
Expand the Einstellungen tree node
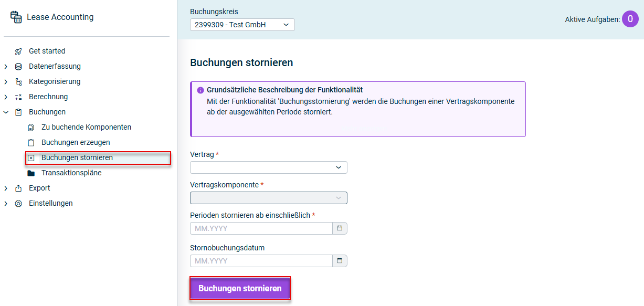(6, 204)
